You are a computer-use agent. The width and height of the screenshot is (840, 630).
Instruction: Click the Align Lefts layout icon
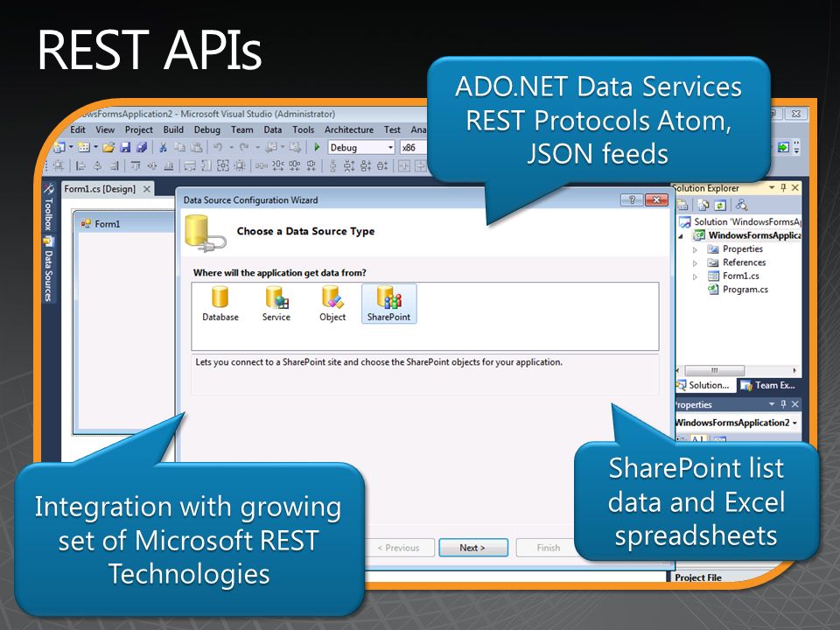pyautogui.click(x=80, y=166)
